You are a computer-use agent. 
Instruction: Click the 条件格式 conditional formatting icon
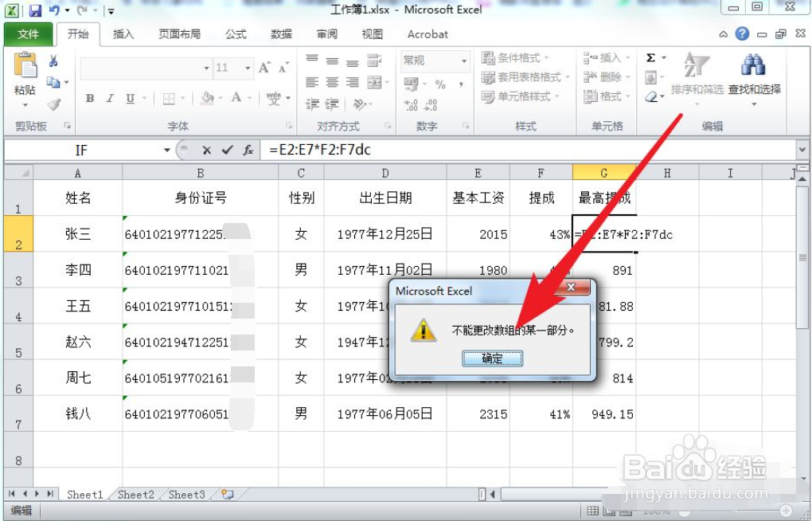pyautogui.click(x=489, y=58)
